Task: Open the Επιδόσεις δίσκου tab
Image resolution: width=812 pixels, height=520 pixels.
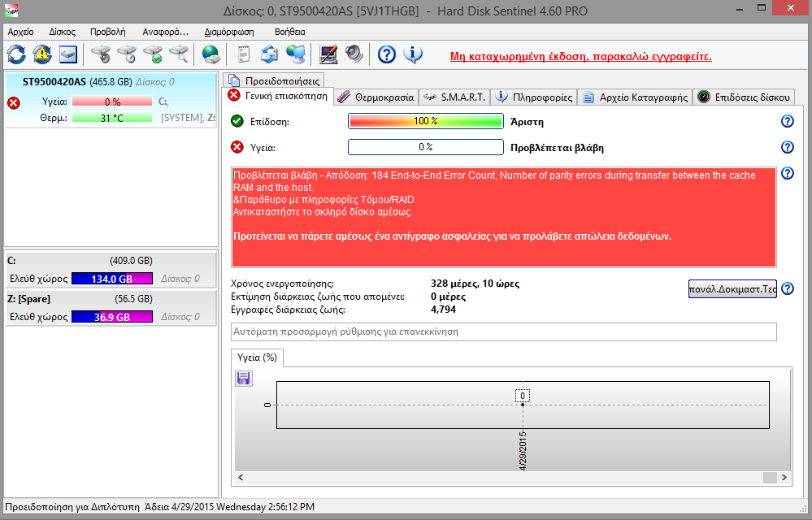Action: (744, 97)
